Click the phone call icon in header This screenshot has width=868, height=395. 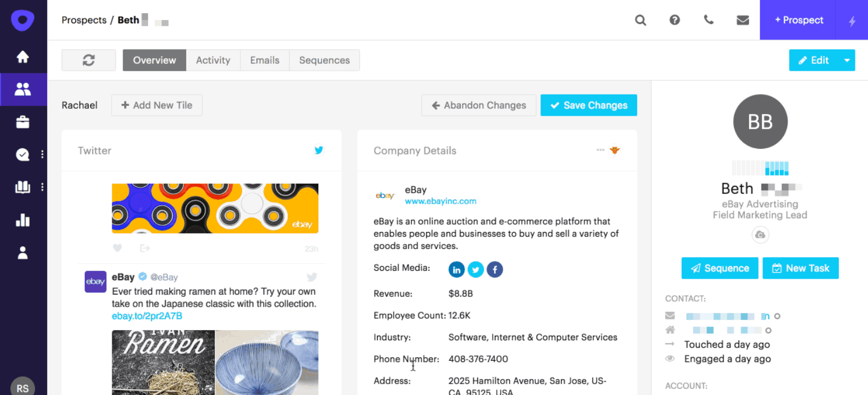pos(709,20)
